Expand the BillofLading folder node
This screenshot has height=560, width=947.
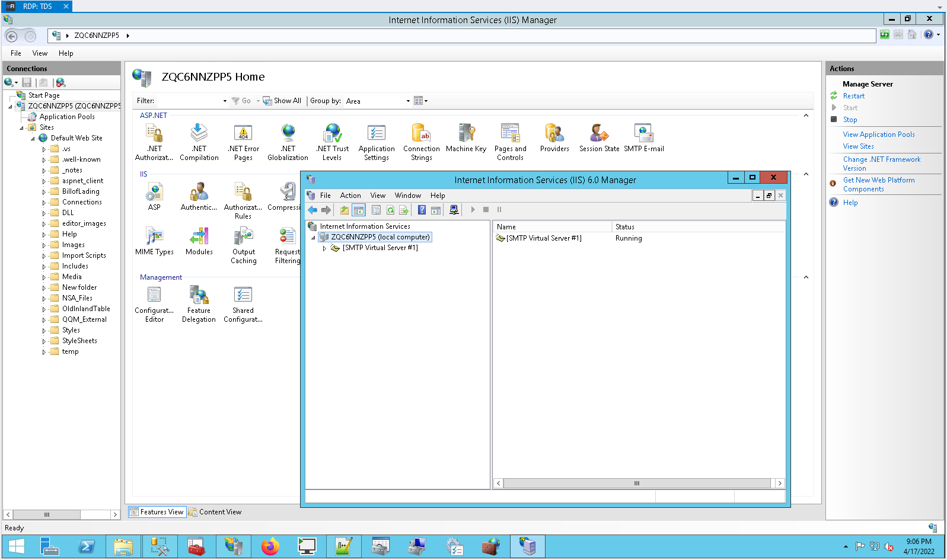[x=44, y=192]
